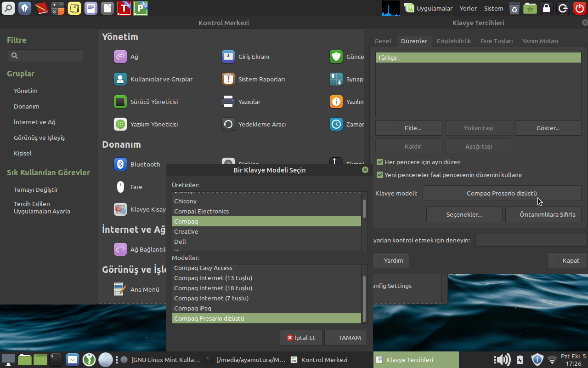Open Bluetooth settings item
This screenshot has width=588, height=368.
137,164
